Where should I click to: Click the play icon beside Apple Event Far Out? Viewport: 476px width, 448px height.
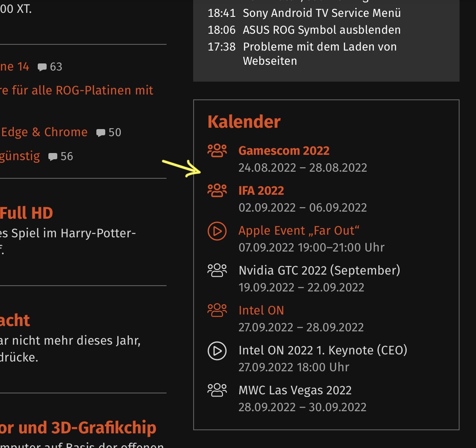217,231
